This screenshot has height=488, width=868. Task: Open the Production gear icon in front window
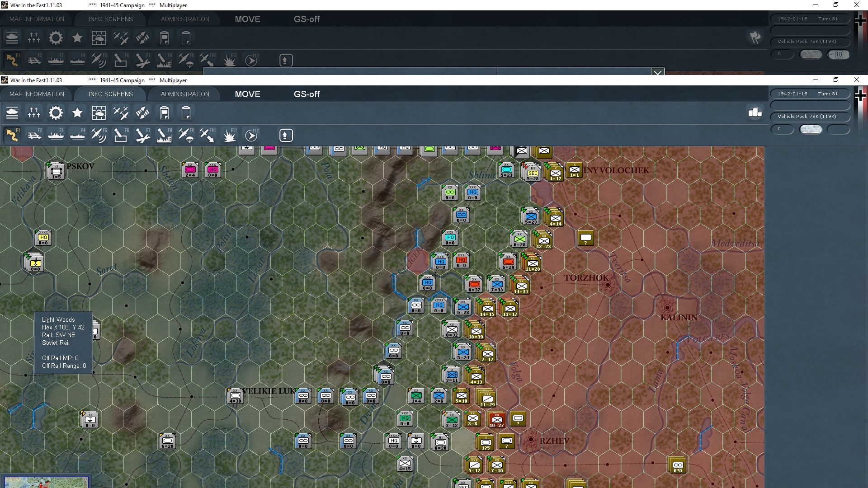[56, 113]
